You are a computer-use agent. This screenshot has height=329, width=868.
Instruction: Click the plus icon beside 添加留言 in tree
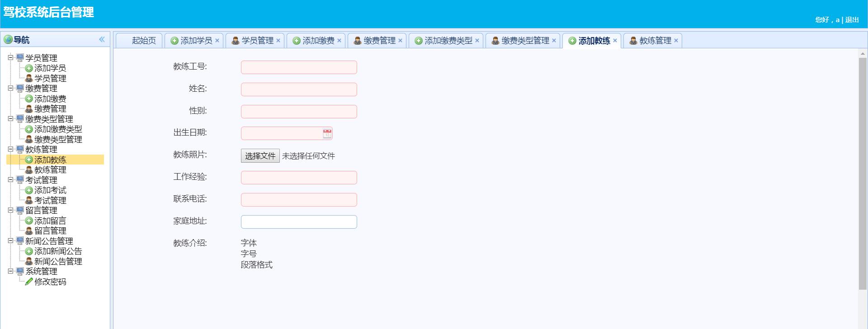(29, 221)
